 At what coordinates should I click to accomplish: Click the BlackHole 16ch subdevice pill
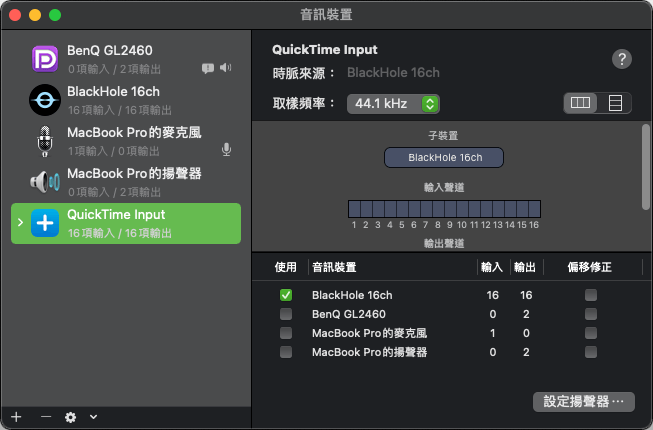[x=444, y=157]
